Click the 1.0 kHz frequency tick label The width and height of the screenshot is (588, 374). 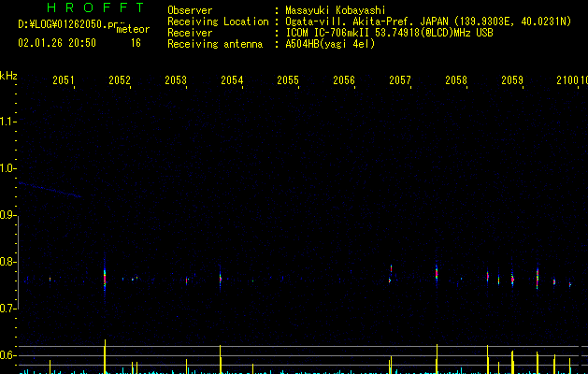[7, 168]
